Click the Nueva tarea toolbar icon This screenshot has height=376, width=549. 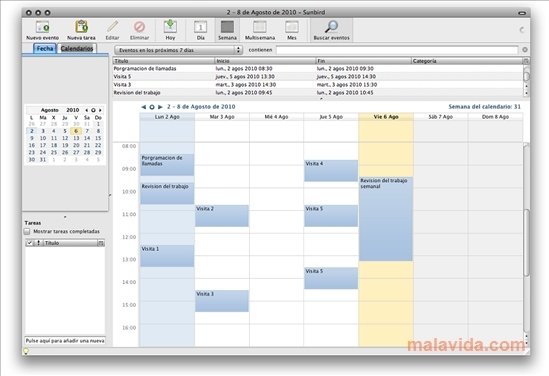(81, 27)
